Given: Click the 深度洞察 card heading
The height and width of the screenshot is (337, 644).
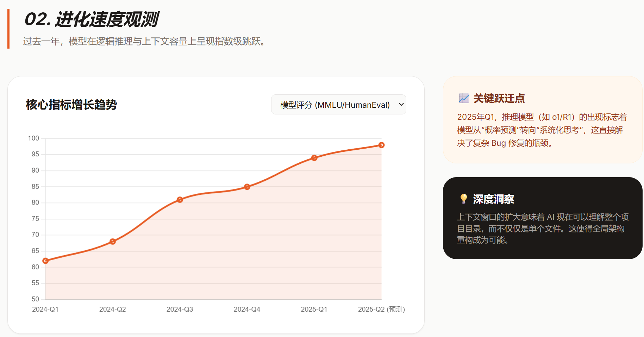Looking at the screenshot, I should [x=493, y=199].
